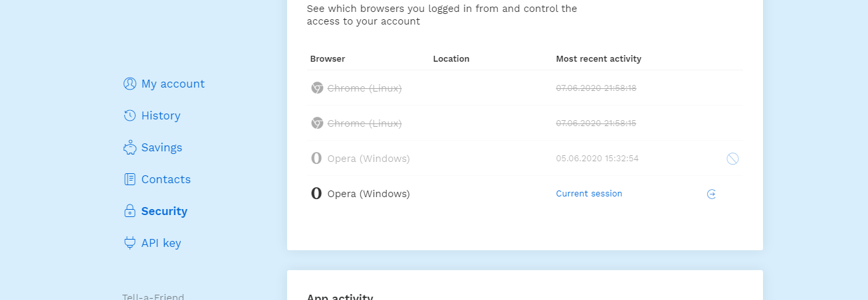
Task: Click the 05.06.2020 15:32:54 timestamp
Action: coord(597,159)
